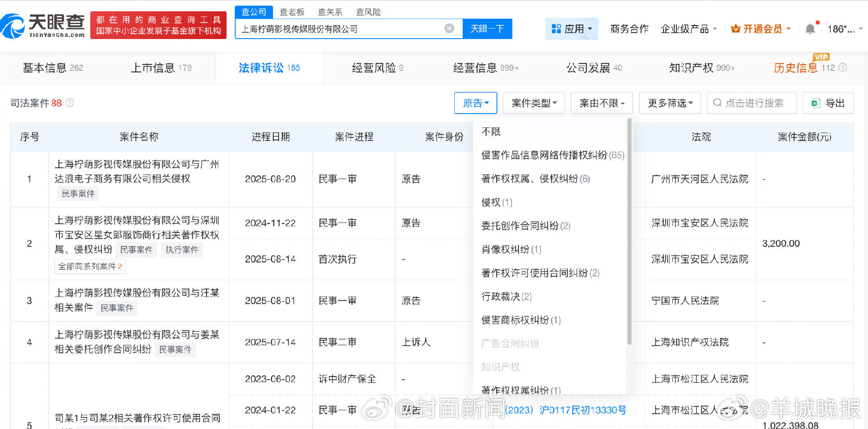Switch to the 查公司 search tab
Screen dimensions: 868x429
tap(254, 12)
